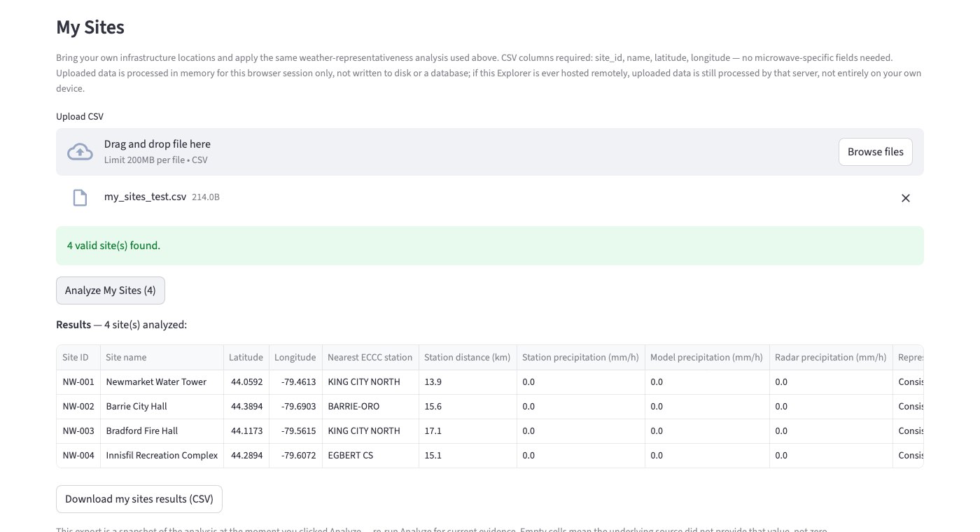This screenshot has width=980, height=532.
Task: Click latitude value 44.0592
Action: (246, 382)
